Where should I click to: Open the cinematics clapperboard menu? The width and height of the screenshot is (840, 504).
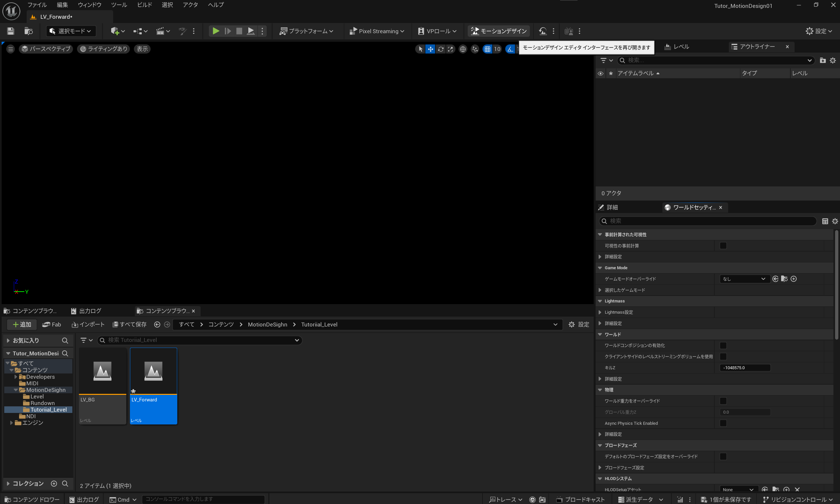pyautogui.click(x=160, y=31)
